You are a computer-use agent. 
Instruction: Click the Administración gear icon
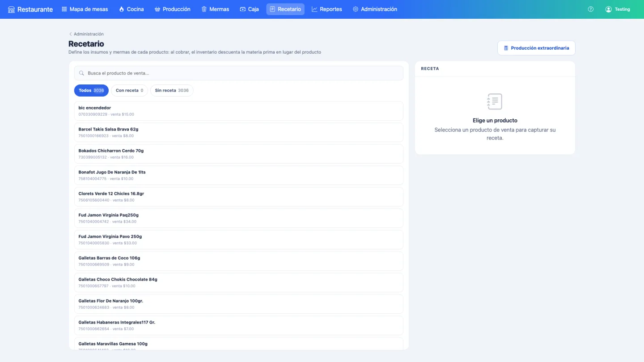(356, 9)
